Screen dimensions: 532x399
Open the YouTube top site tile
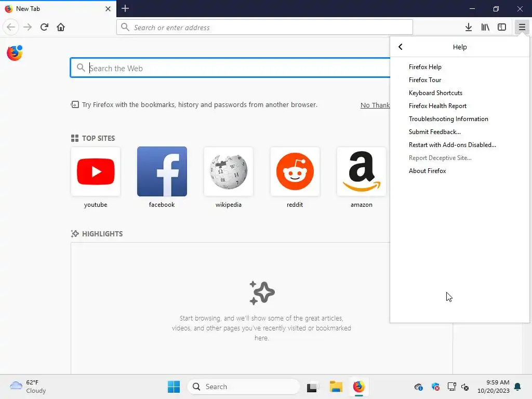coord(96,171)
